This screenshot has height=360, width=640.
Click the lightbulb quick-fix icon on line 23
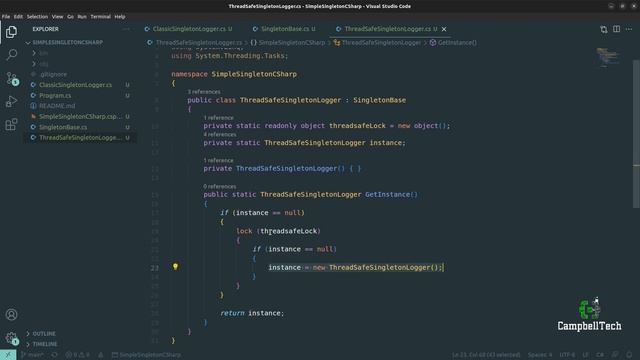176,267
